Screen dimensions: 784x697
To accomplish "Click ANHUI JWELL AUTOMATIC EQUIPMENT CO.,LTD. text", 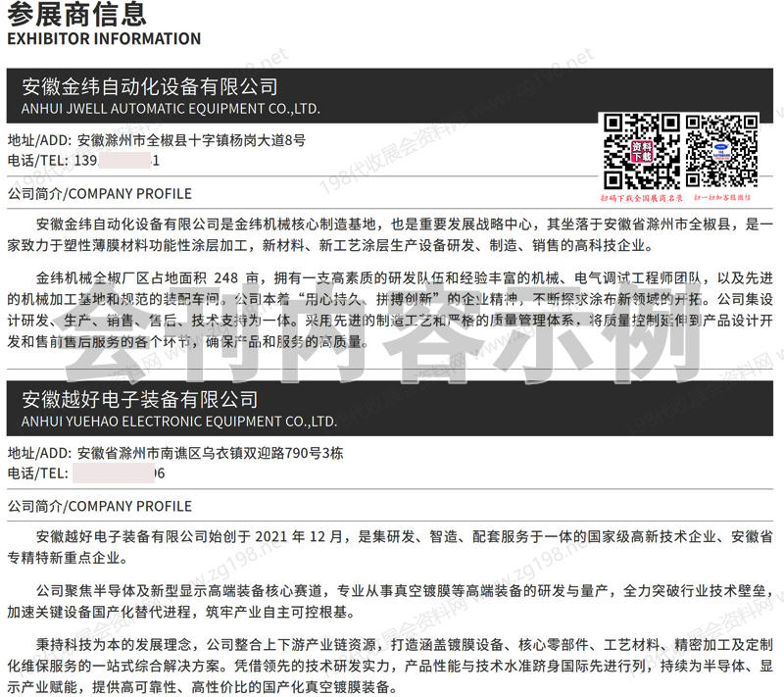I will [x=171, y=109].
